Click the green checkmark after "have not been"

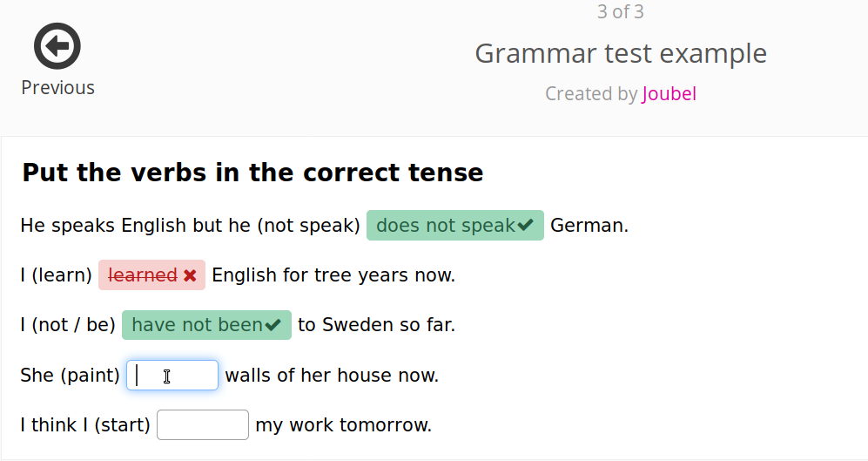(x=273, y=325)
